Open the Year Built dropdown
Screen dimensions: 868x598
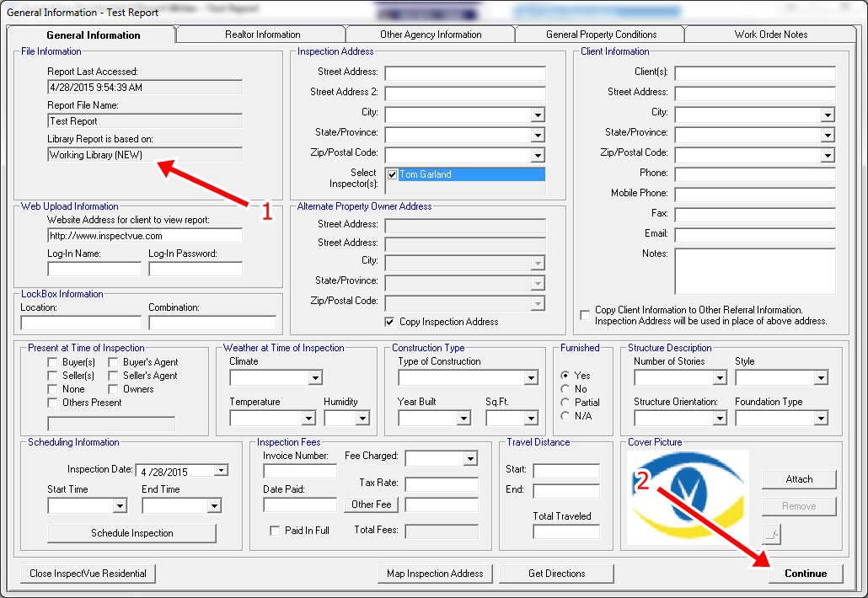point(463,419)
